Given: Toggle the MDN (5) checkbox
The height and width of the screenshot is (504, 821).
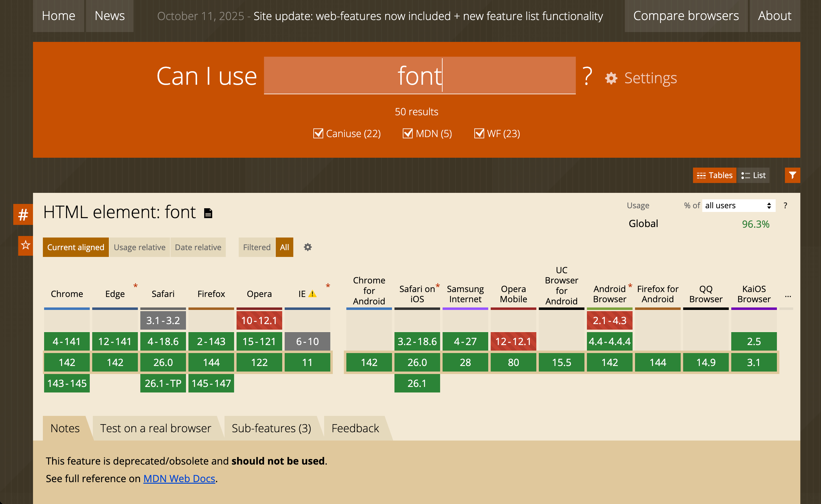Looking at the screenshot, I should pos(407,133).
